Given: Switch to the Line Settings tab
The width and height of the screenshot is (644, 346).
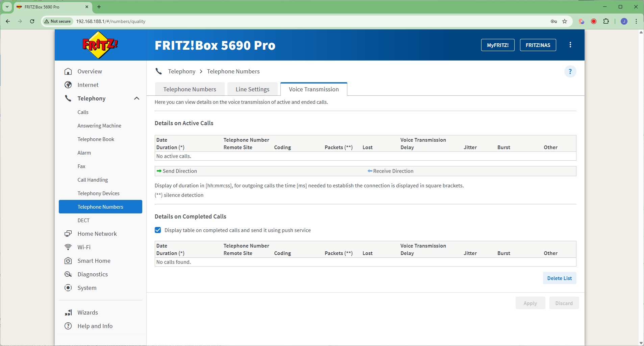Looking at the screenshot, I should [252, 89].
